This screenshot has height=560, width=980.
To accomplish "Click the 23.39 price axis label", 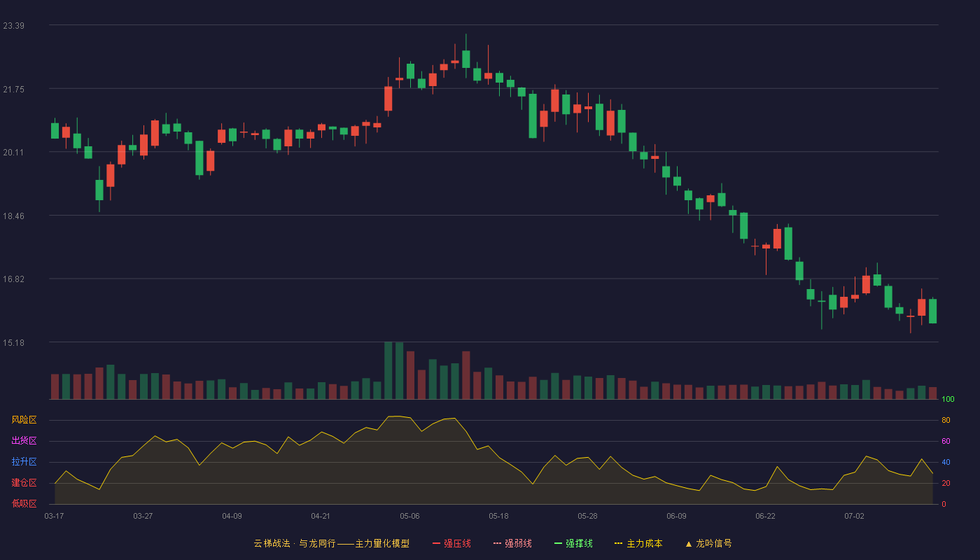I will pyautogui.click(x=13, y=26).
